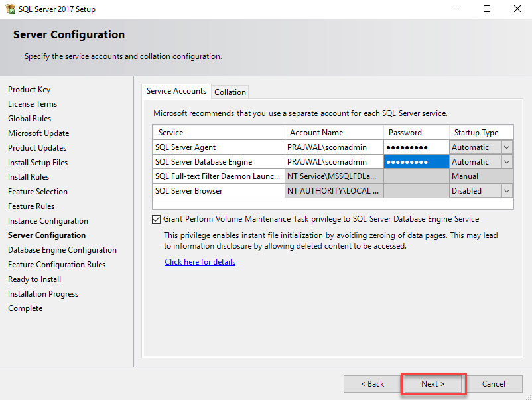Select the SQL Server Agent service cell
532x400 pixels.
(x=219, y=147)
